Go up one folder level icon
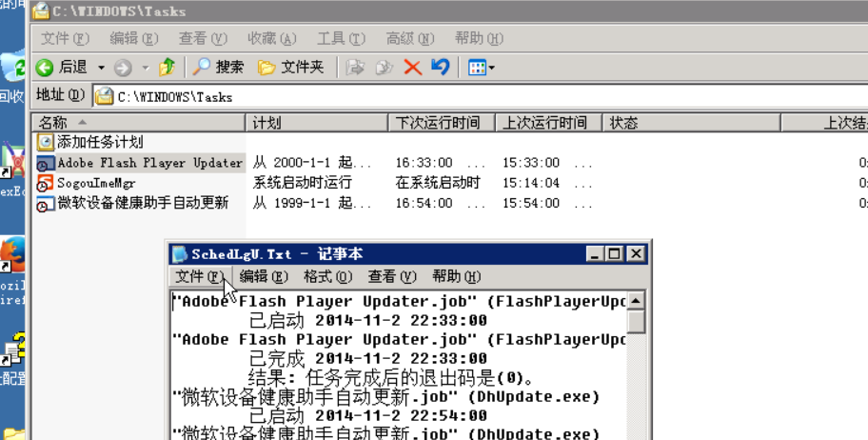 [x=167, y=68]
